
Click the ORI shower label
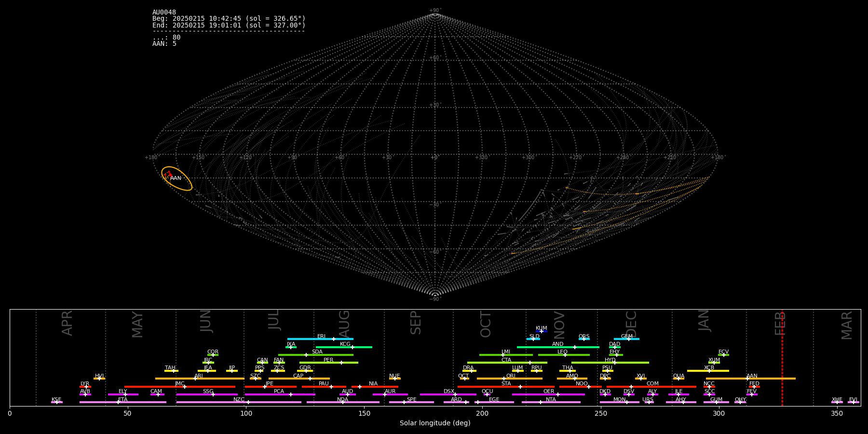coord(511,376)
